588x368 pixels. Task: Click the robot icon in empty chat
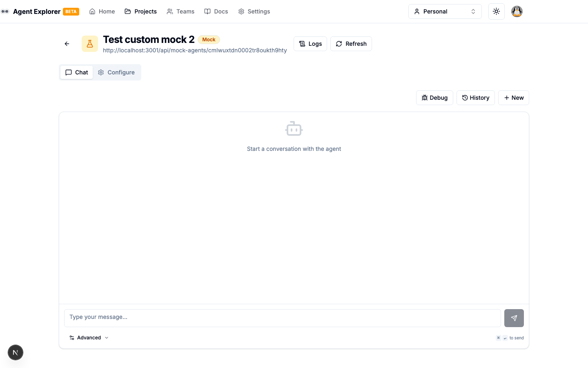pos(294,129)
